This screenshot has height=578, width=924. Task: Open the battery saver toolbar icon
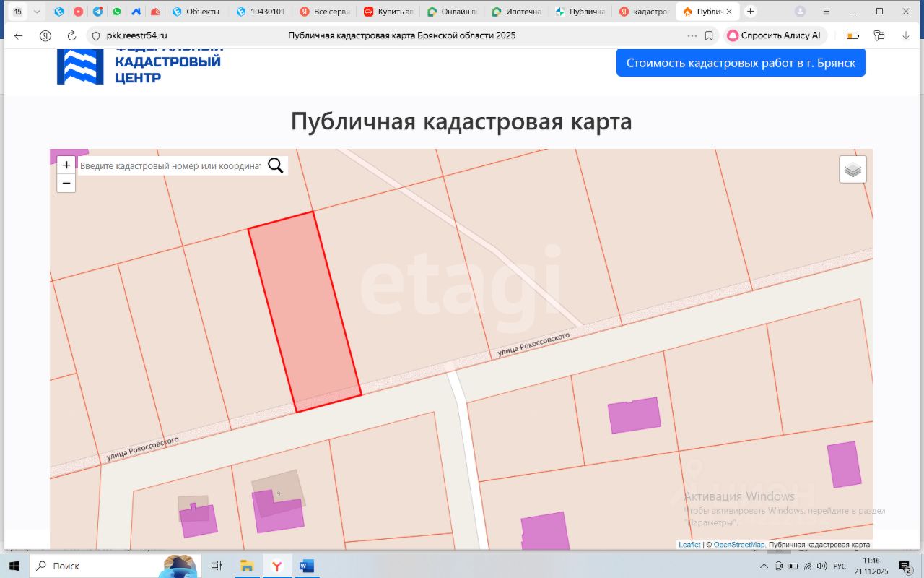853,35
